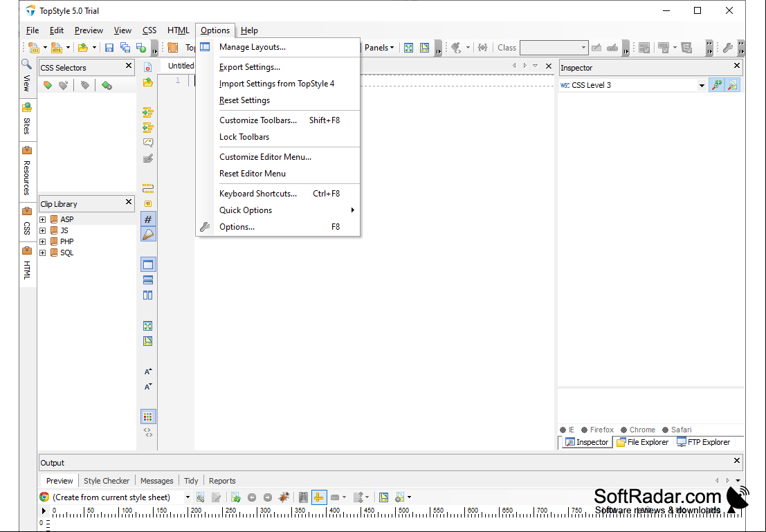This screenshot has width=766, height=532.
Task: Click the refresh preview icon
Action: [x=236, y=497]
